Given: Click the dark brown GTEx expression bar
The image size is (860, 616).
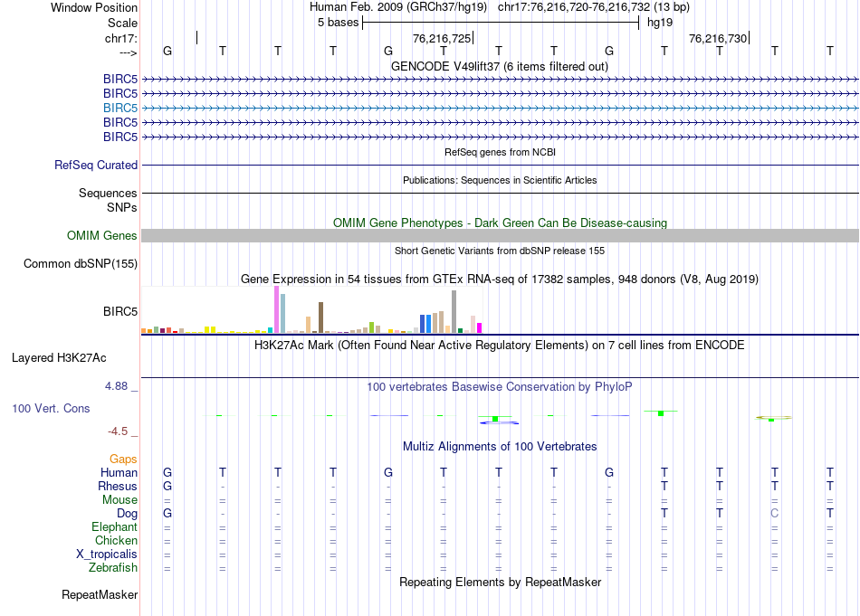Looking at the screenshot, I should point(320,317).
